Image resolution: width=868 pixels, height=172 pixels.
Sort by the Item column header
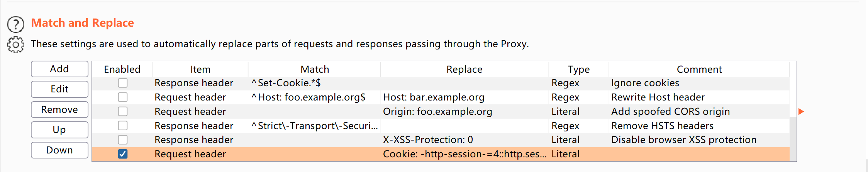200,70
